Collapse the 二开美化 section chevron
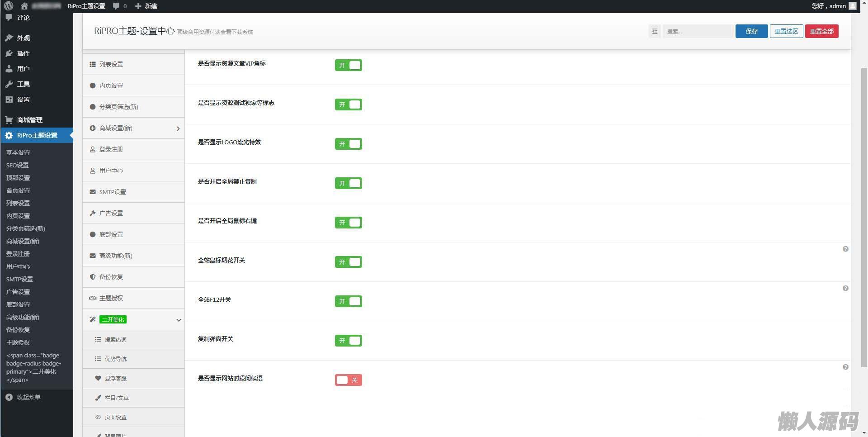868x437 pixels. tap(179, 320)
